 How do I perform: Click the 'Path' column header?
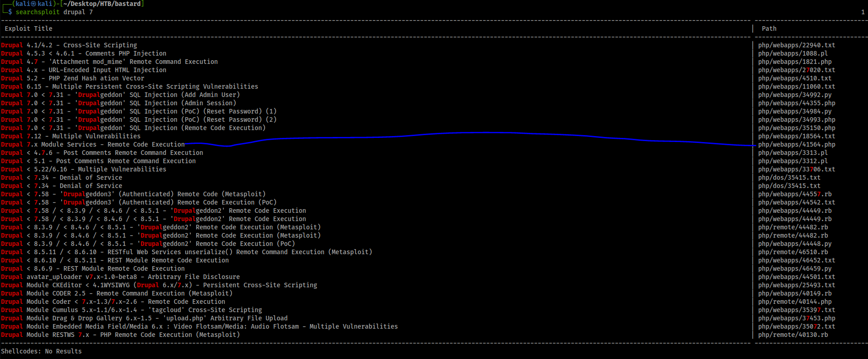tap(769, 28)
